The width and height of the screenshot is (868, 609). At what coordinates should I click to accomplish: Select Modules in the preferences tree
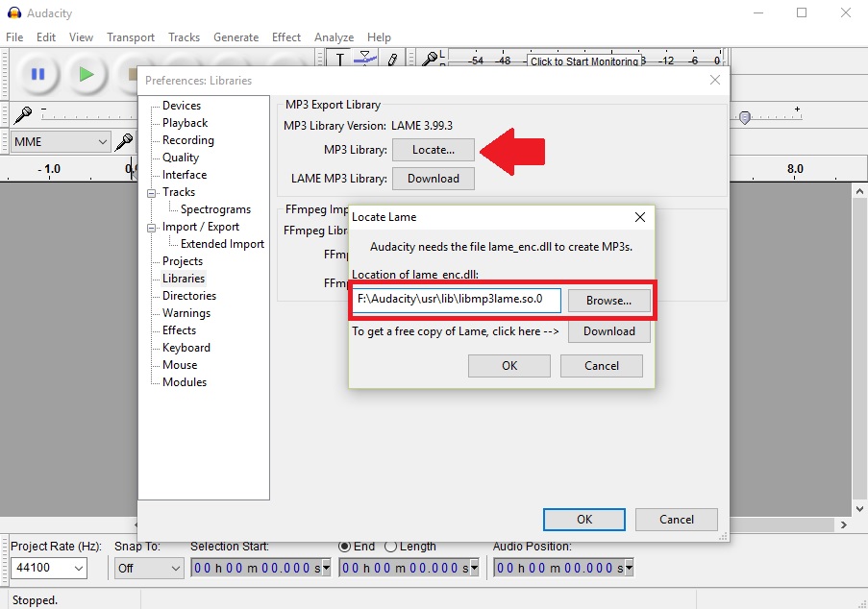[185, 382]
